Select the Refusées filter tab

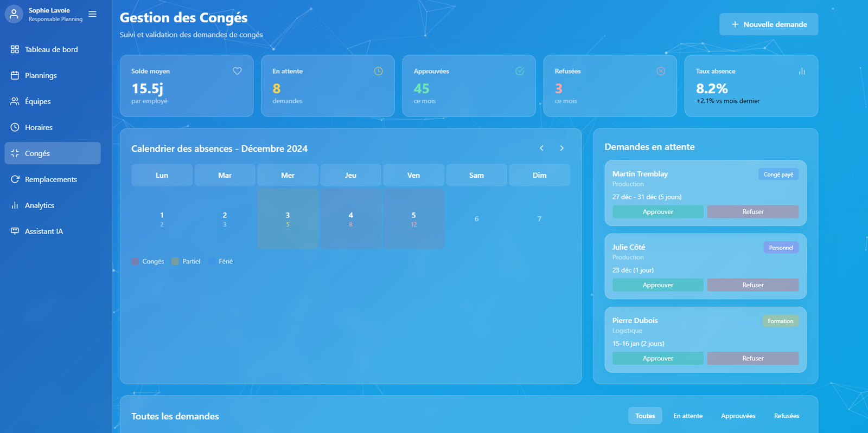click(786, 416)
